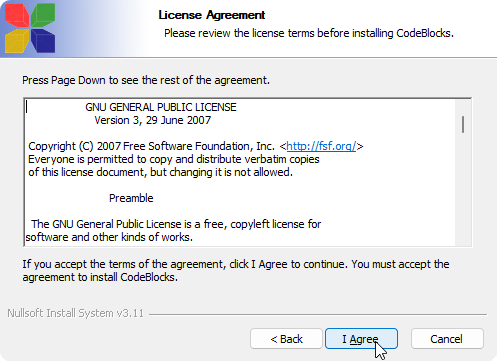Click the Nullsoft Install System v3.11 label

coord(76,313)
